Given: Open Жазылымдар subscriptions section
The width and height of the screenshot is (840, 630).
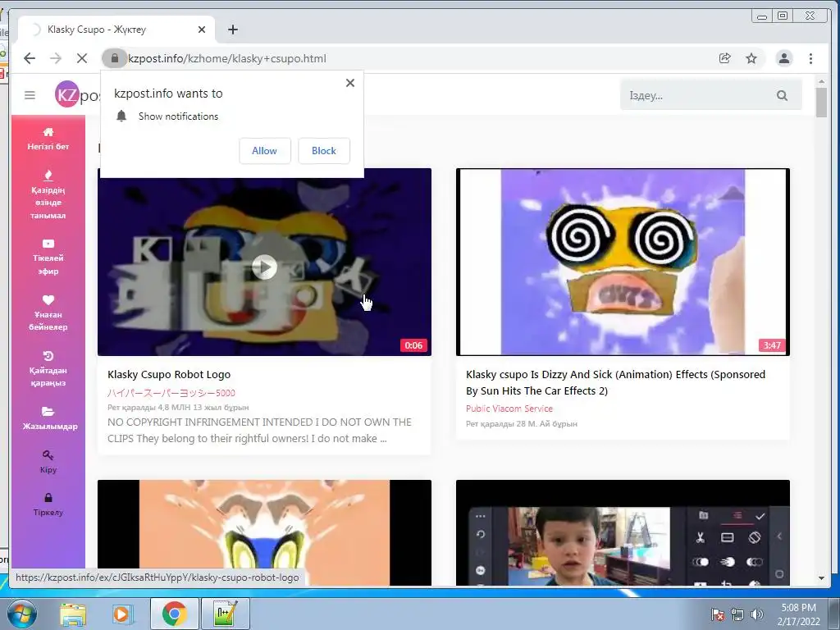Looking at the screenshot, I should (x=48, y=419).
